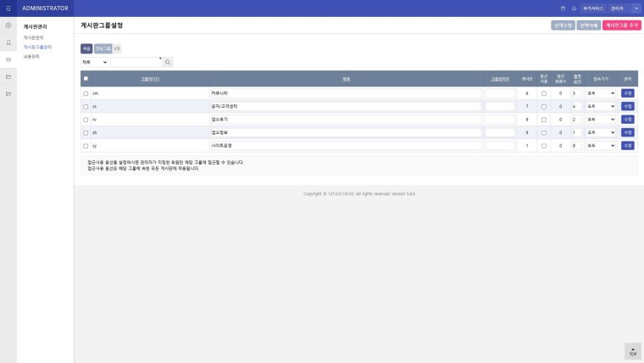Click 수정 button in the cs row
Image resolution: width=644 pixels, height=363 pixels.
point(628,107)
